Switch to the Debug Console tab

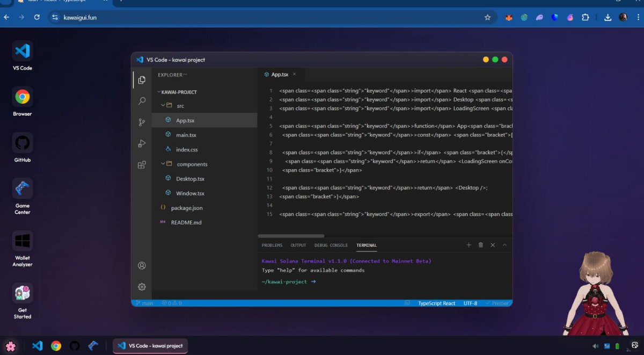(331, 245)
